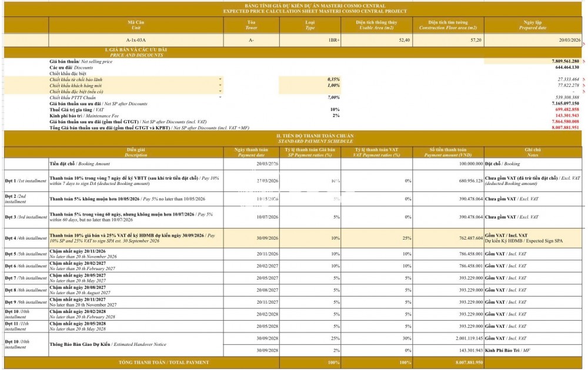This screenshot has height=370, width=588.
Task: Select booking amount 100.000.000
Action: pos(471,164)
